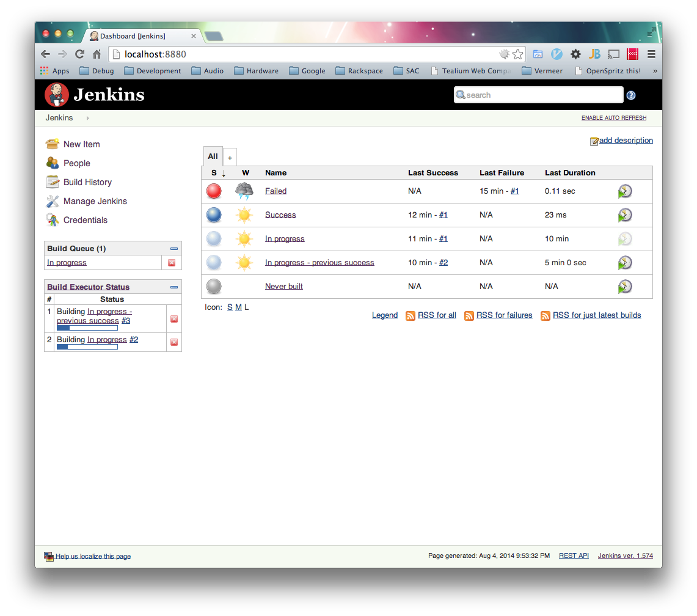Select the All view tab
This screenshot has width=697, height=616.
coord(213,156)
